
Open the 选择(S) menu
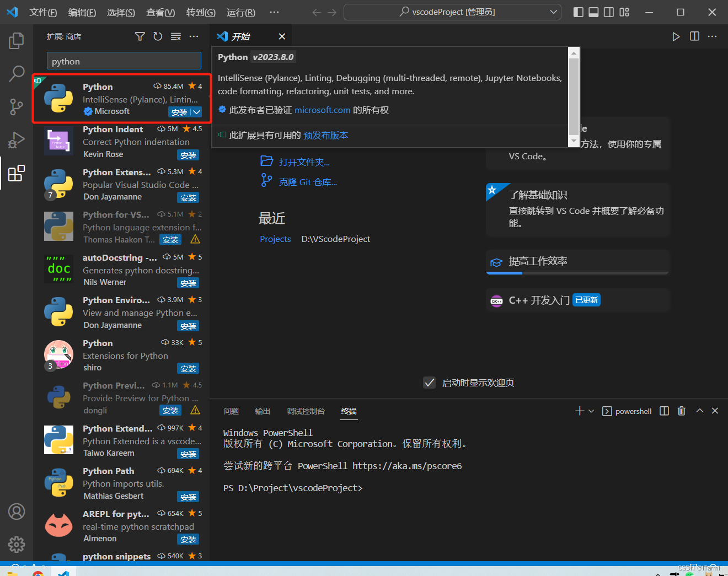coord(121,12)
